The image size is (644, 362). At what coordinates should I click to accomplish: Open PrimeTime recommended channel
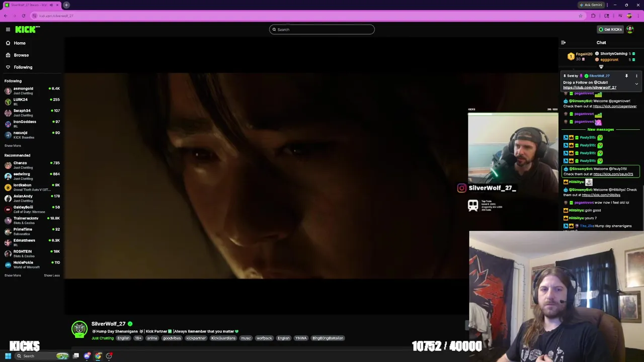[x=32, y=231]
